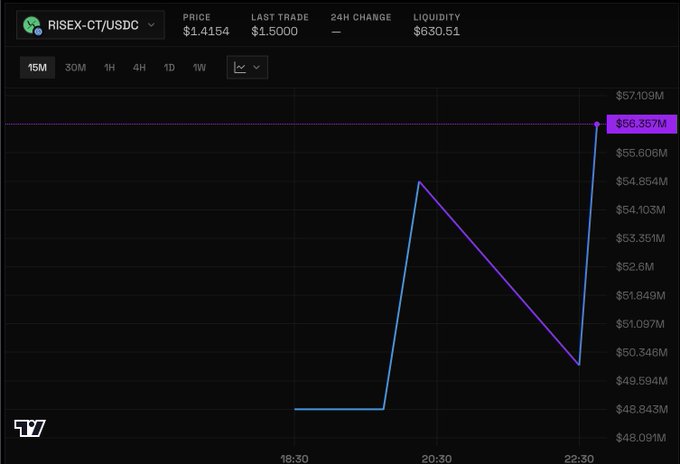Image resolution: width=680 pixels, height=464 pixels.
Task: Click the TradingView logo
Action: [x=29, y=428]
